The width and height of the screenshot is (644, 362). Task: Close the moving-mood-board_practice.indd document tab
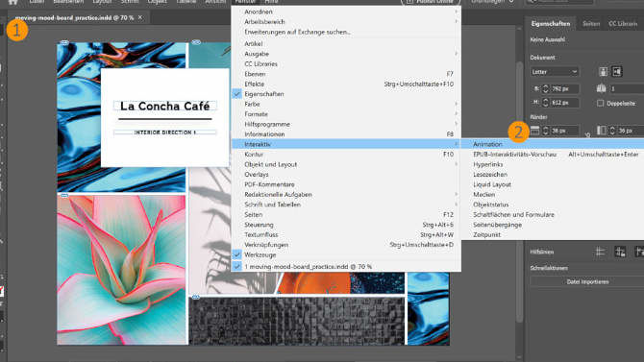pyautogui.click(x=140, y=17)
